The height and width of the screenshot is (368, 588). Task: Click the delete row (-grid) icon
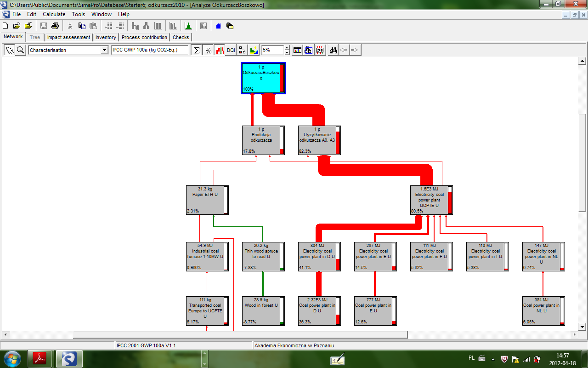click(120, 26)
